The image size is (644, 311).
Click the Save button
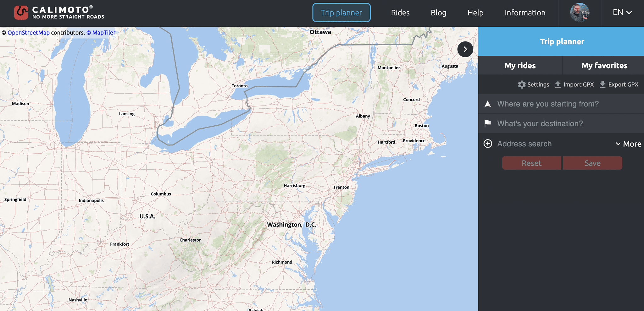[592, 163]
